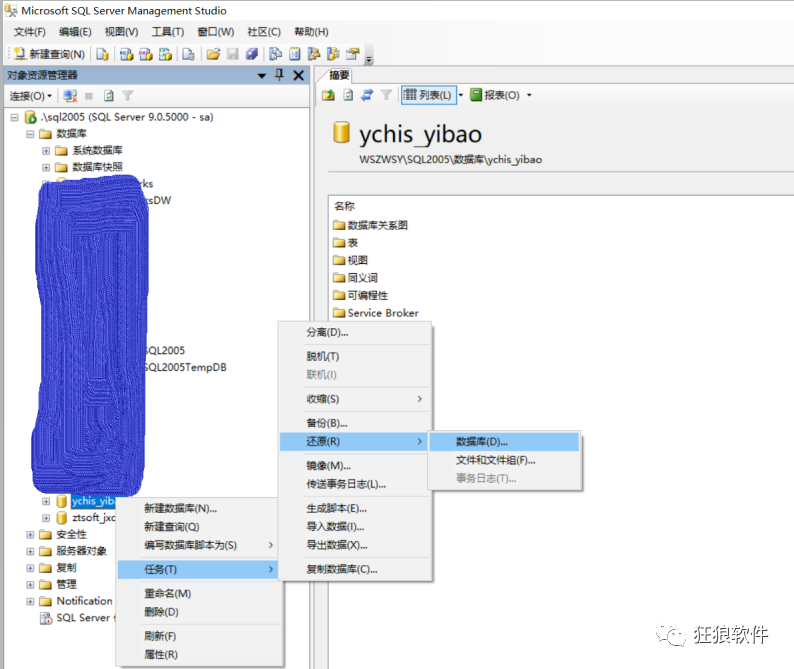Select the Notification Services tree item
Screen dimensions: 794x669
pos(84,601)
